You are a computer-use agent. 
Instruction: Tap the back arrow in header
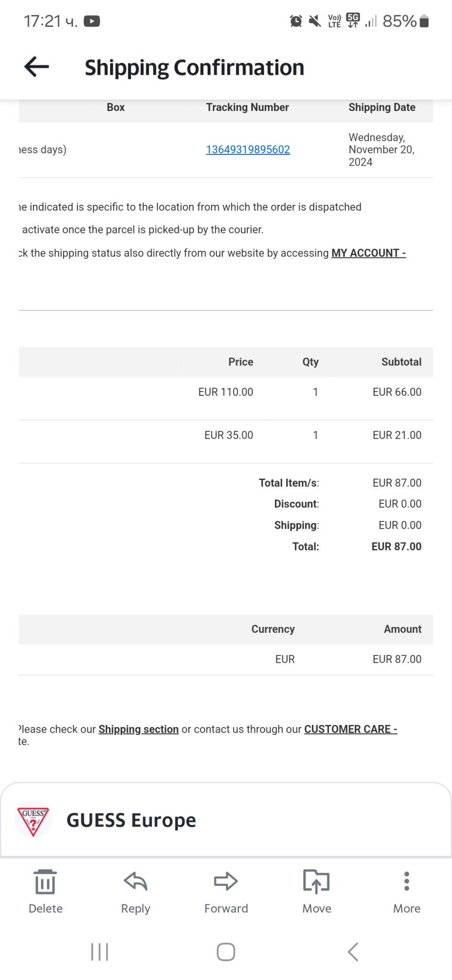click(x=37, y=67)
